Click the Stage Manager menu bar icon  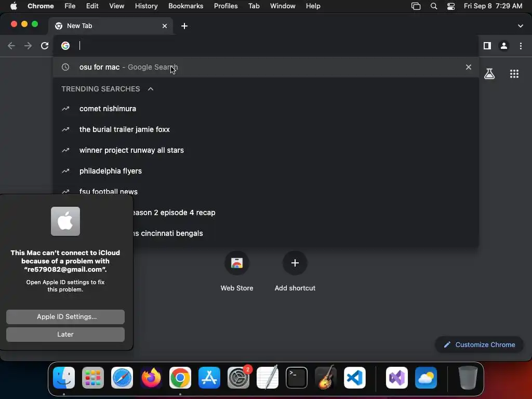(x=416, y=6)
